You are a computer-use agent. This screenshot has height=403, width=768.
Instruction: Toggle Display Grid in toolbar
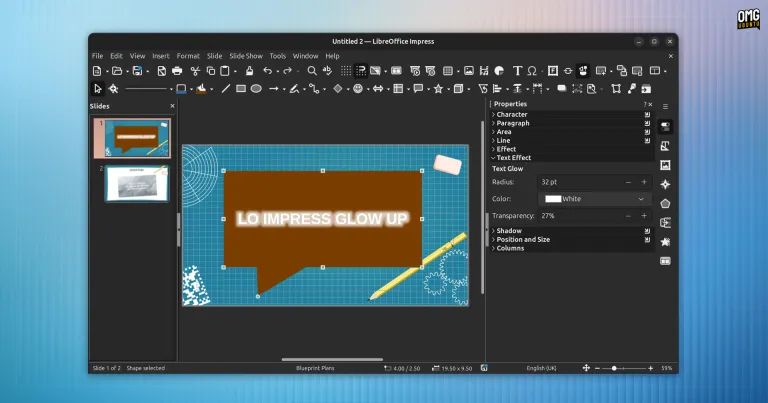point(346,71)
